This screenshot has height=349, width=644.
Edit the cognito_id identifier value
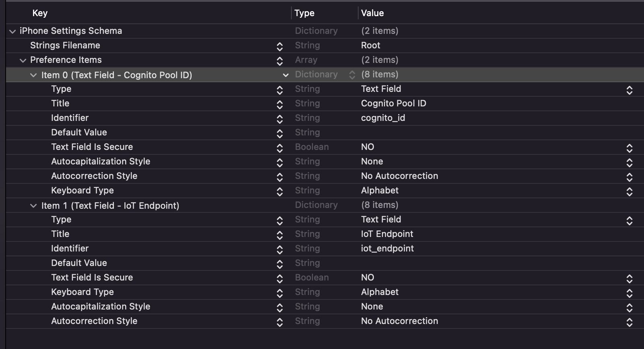(x=383, y=118)
